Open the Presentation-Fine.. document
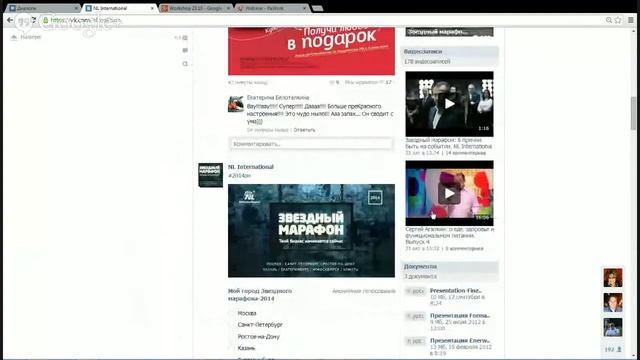Screen dimensions: 640x360 tap(456, 291)
